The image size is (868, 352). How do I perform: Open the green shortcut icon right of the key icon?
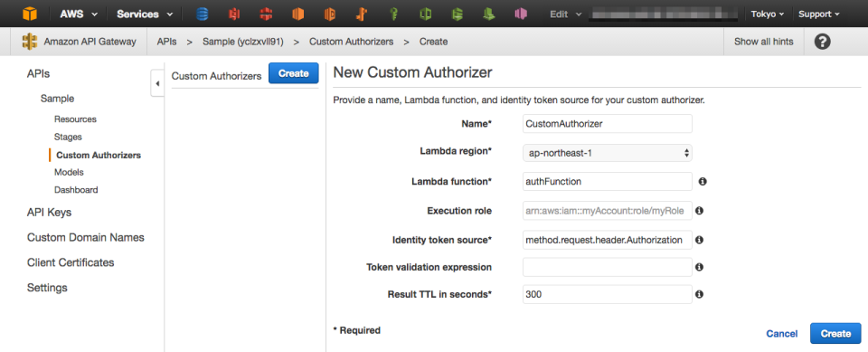pyautogui.click(x=425, y=14)
